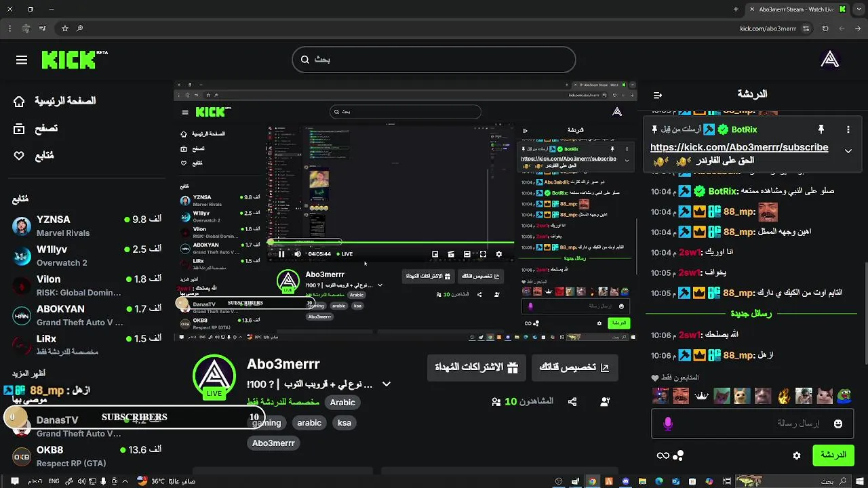Bookmark this page with the star icon
Viewport: 868px width, 488px height.
[65, 28]
